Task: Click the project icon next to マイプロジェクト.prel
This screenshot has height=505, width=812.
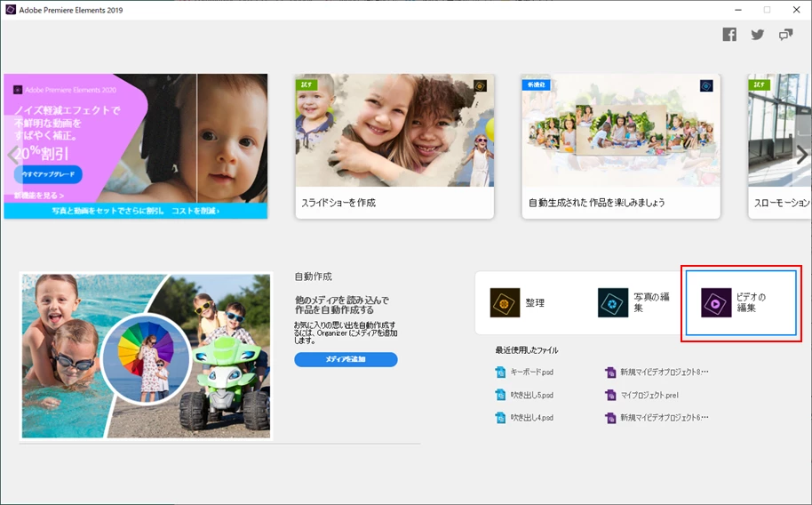Action: pyautogui.click(x=610, y=395)
